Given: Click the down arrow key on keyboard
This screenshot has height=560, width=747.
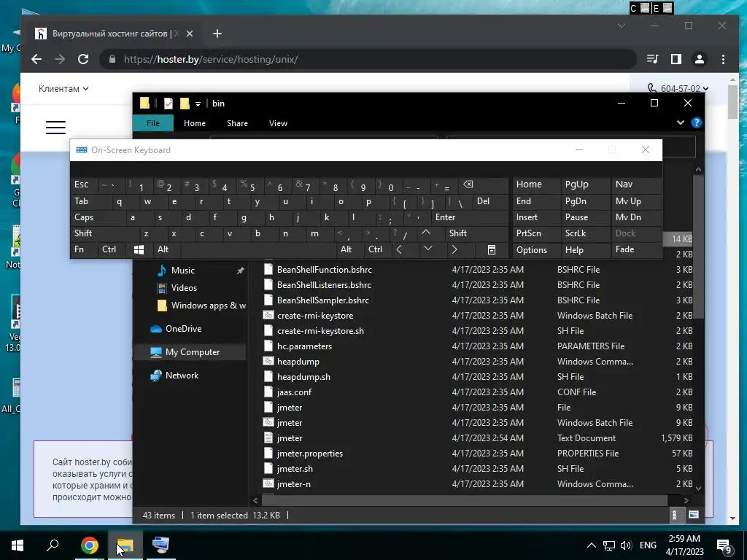Looking at the screenshot, I should [427, 249].
